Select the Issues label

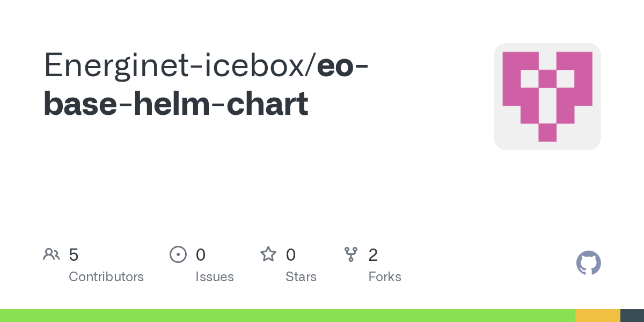pos(215,277)
